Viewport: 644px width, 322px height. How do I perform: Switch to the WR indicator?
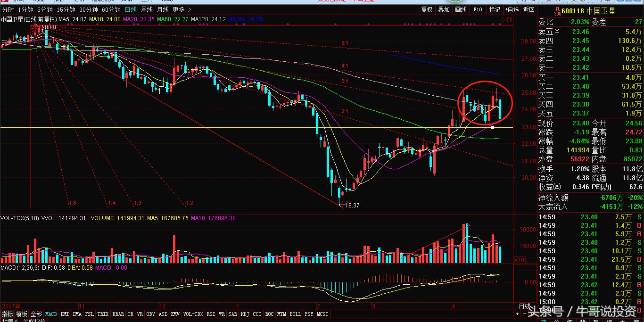tap(222, 314)
